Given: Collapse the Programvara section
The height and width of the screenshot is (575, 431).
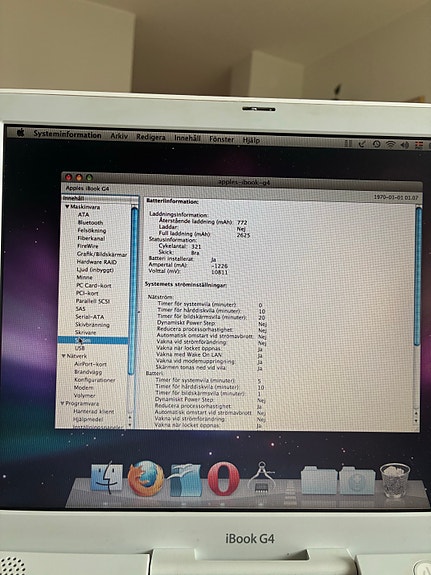Looking at the screenshot, I should pos(62,403).
